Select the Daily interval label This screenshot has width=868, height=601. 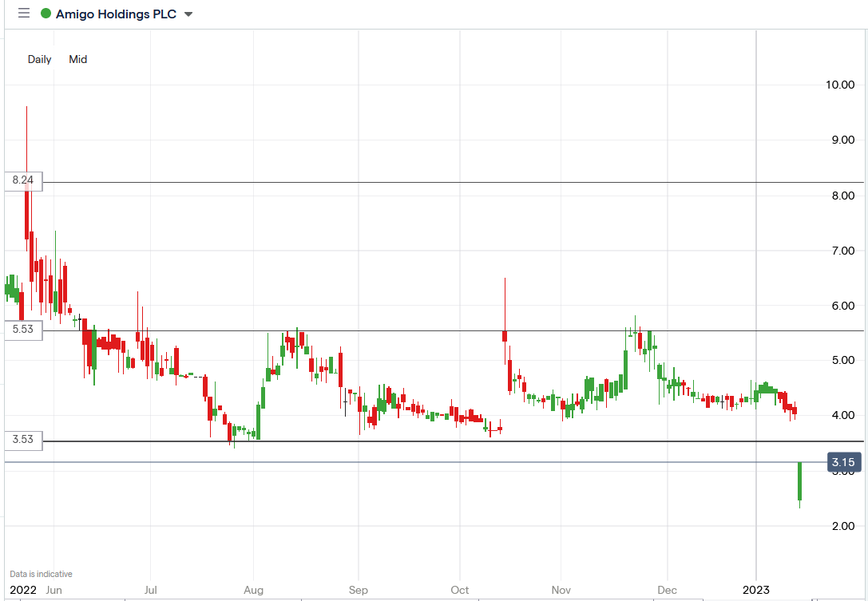click(39, 59)
